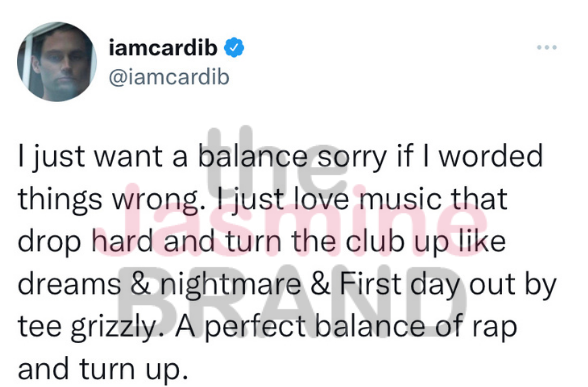The width and height of the screenshot is (588, 387).
Task: Click the @iamcardib handle
Action: click(169, 77)
